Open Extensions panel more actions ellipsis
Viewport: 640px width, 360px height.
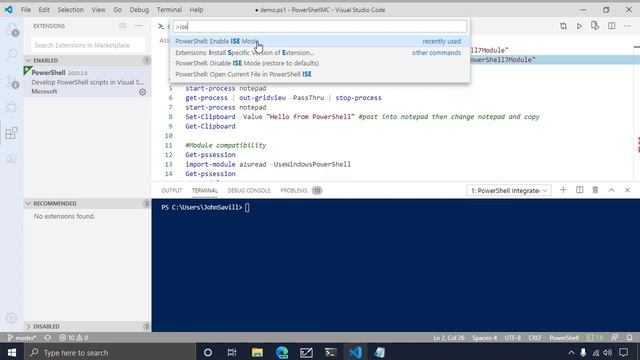pyautogui.click(x=139, y=26)
